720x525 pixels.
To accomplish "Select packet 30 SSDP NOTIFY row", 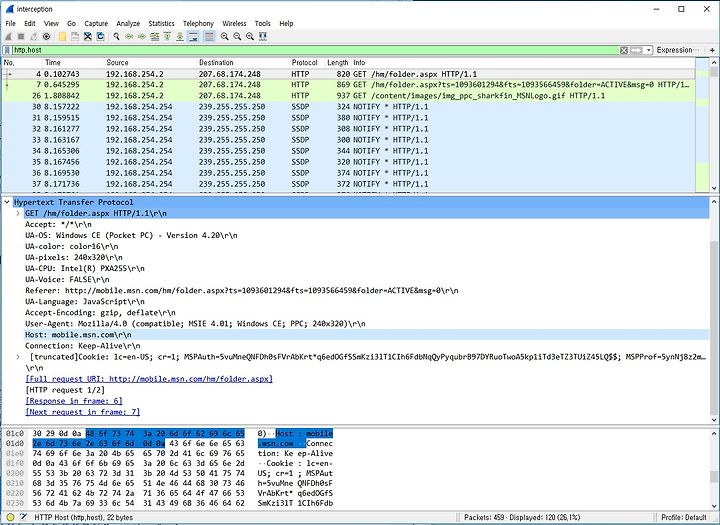I will (x=349, y=107).
